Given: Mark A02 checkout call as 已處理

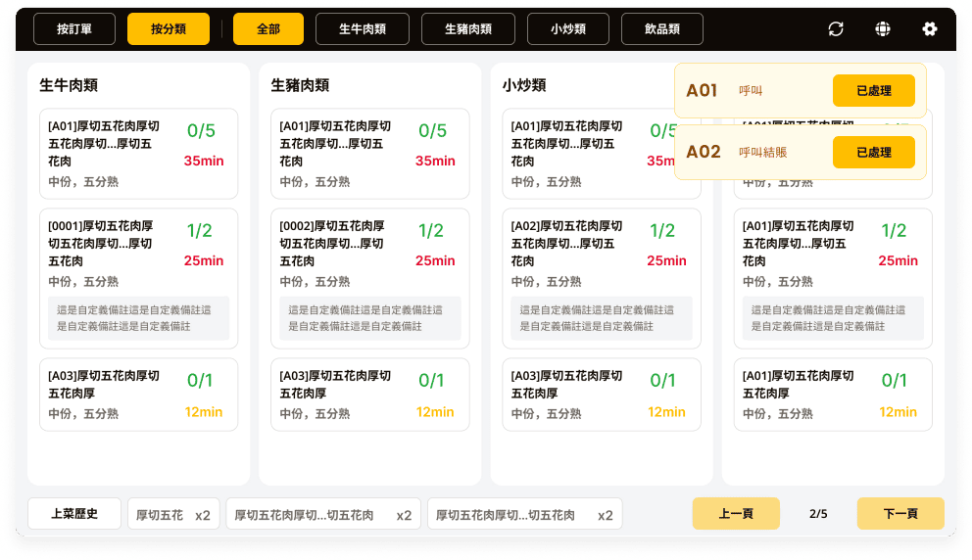Looking at the screenshot, I should coord(873,152).
